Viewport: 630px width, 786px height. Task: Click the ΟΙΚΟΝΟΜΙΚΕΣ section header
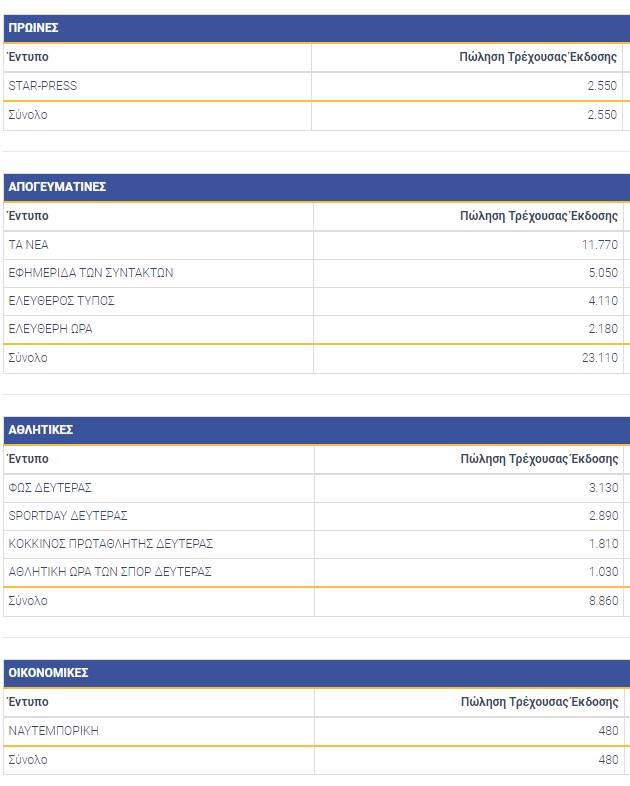tap(48, 673)
